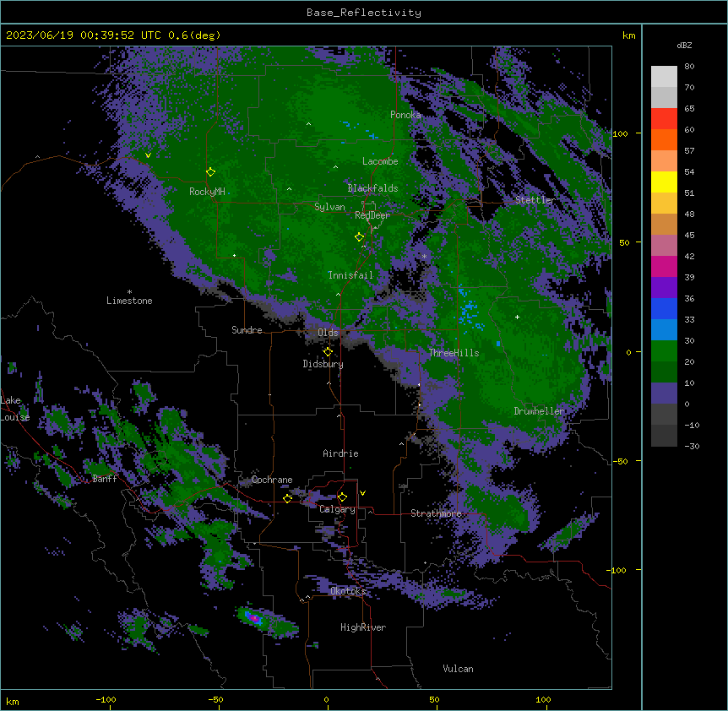Viewport: 728px width, 711px height.
Task: Click the yellow V marker northwest of RockyMH
Action: [148, 155]
